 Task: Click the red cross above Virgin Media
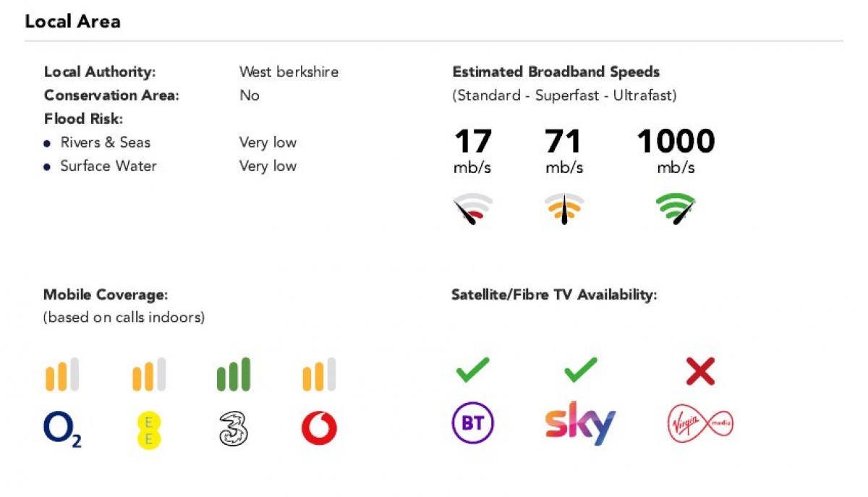(x=700, y=372)
